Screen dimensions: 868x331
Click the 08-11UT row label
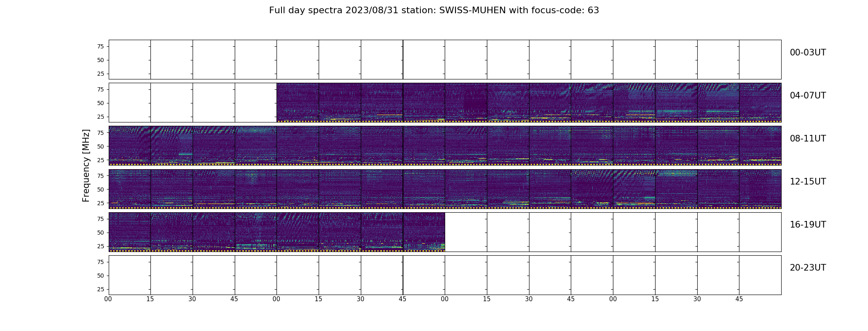coord(808,139)
